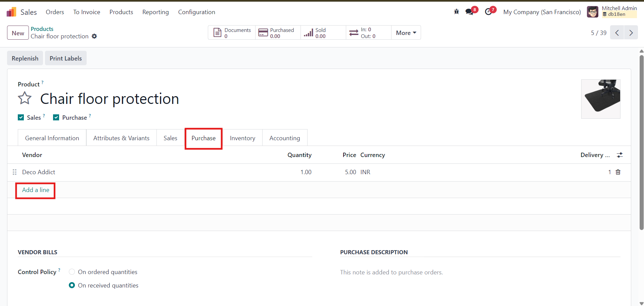Go to previous product record arrow

pos(617,33)
